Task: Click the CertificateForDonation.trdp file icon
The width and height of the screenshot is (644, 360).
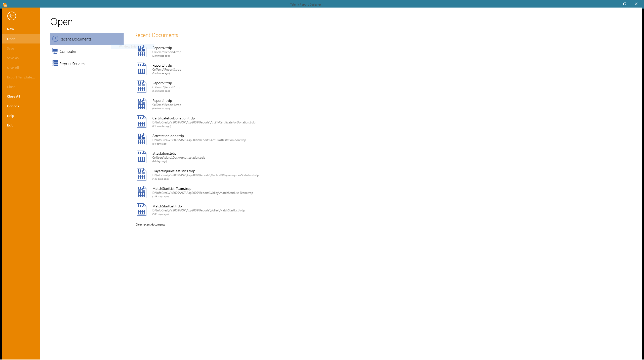Action: click(x=142, y=122)
